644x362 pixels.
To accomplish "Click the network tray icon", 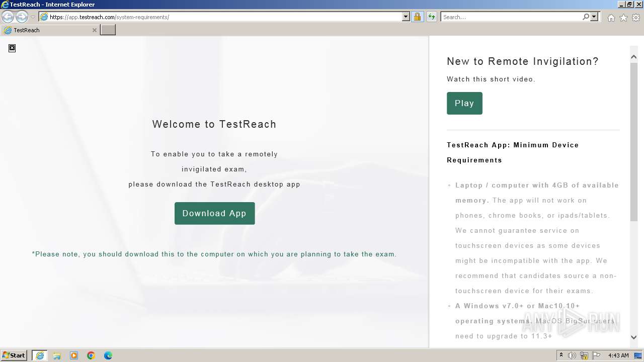I will [584, 355].
